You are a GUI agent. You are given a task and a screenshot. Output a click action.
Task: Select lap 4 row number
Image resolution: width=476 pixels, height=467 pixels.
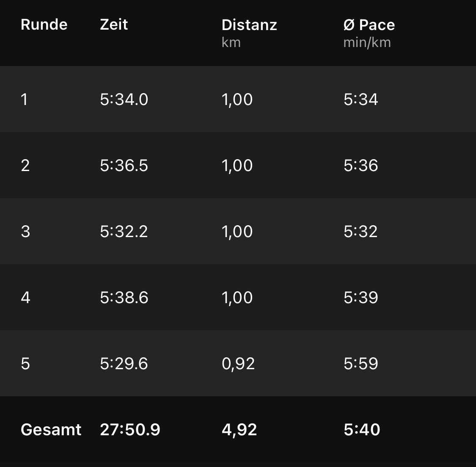coord(25,298)
